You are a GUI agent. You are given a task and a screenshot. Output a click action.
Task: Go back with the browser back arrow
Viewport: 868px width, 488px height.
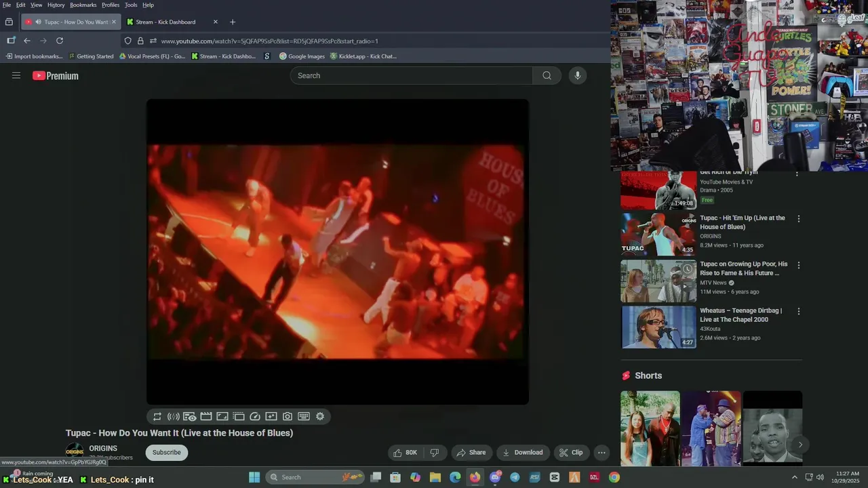coord(27,41)
